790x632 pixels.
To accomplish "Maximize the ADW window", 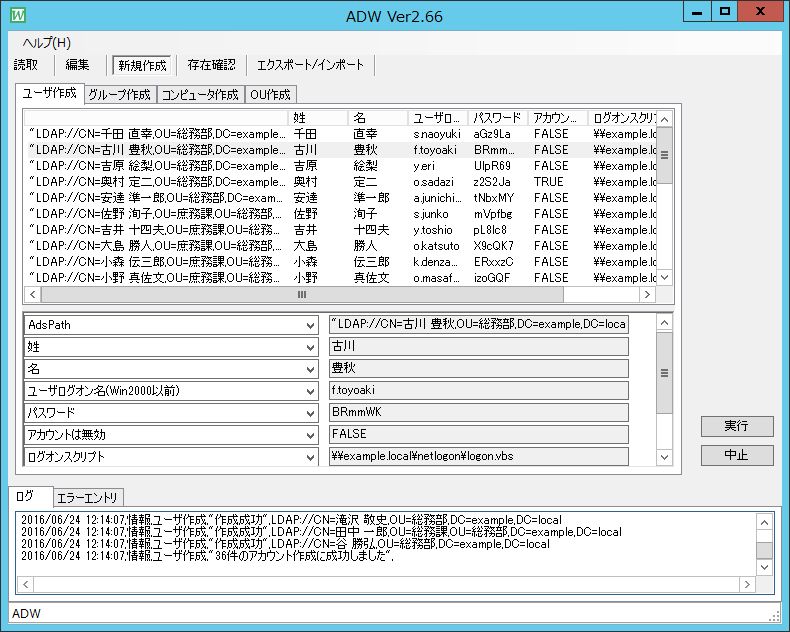I will [x=725, y=12].
